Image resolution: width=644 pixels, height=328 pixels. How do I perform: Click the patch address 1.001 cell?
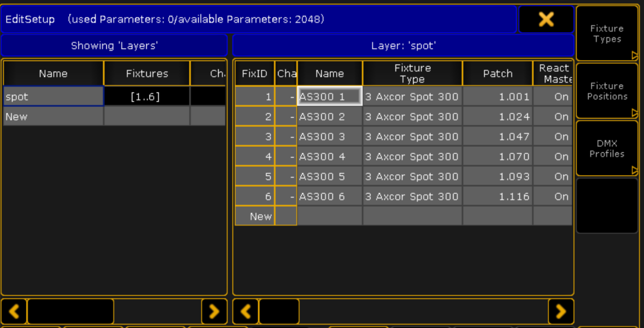tap(498, 96)
